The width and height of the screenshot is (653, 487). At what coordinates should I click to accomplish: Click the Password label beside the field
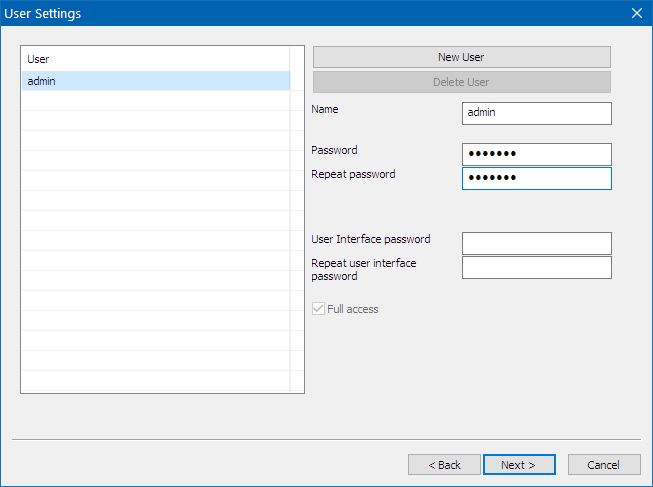[334, 150]
